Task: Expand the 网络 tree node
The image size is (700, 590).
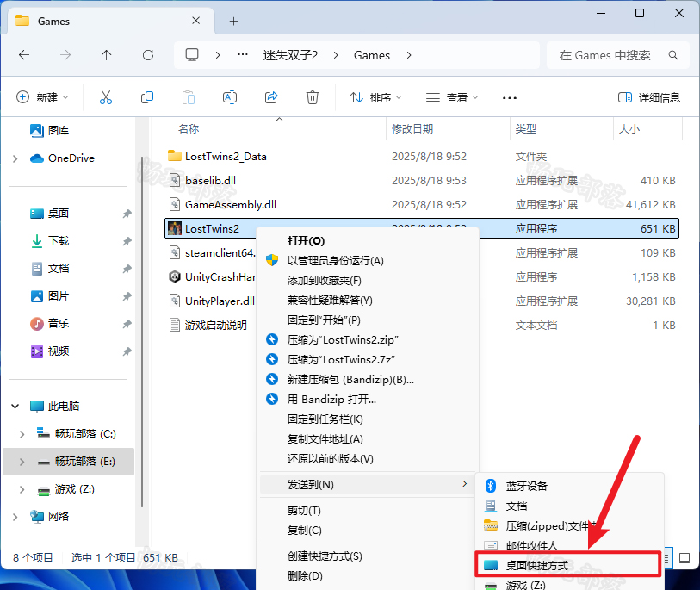Action: (15, 517)
